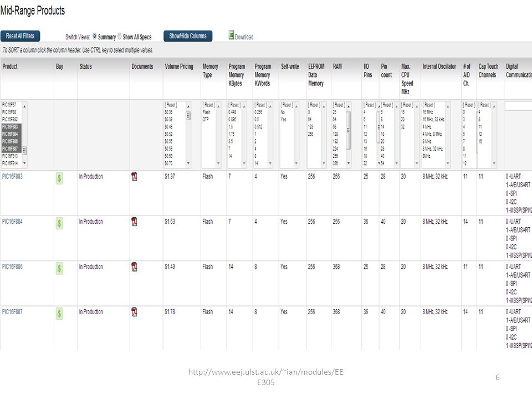
Task: Select 4 MHz, 8 MHz in Internal Oscillator filter
Action: (x=432, y=134)
